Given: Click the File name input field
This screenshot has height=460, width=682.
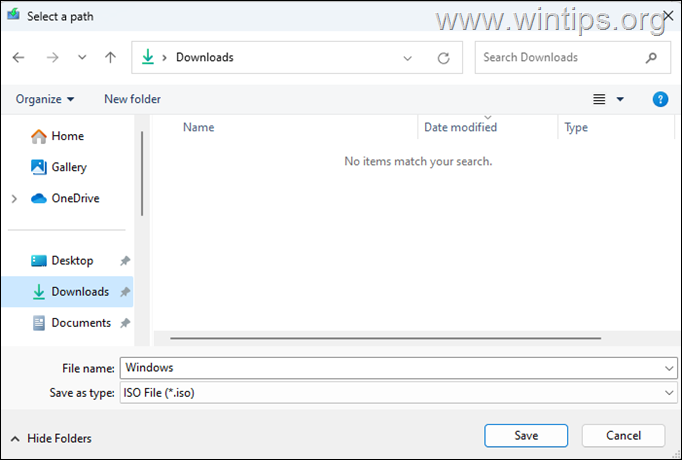Looking at the screenshot, I should pyautogui.click(x=391, y=368).
